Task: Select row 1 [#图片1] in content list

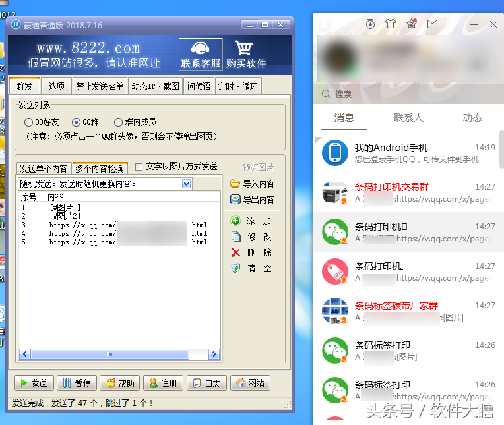Action: coord(119,208)
